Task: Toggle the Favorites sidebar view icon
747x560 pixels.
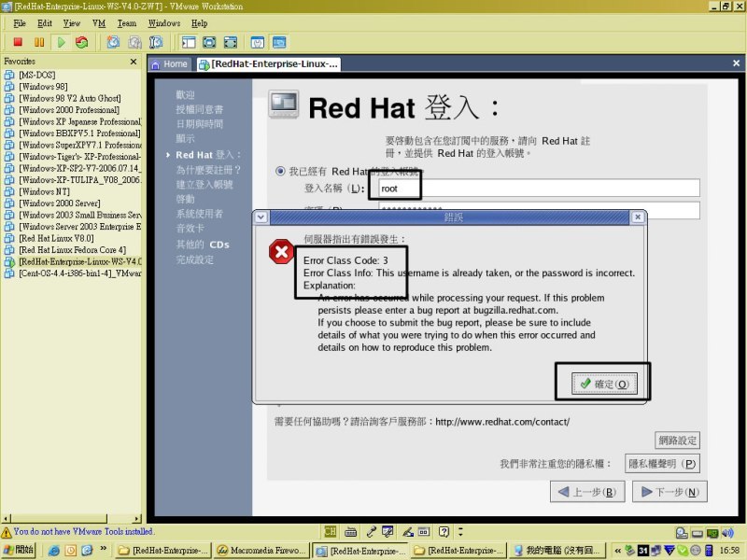Action: 189,42
